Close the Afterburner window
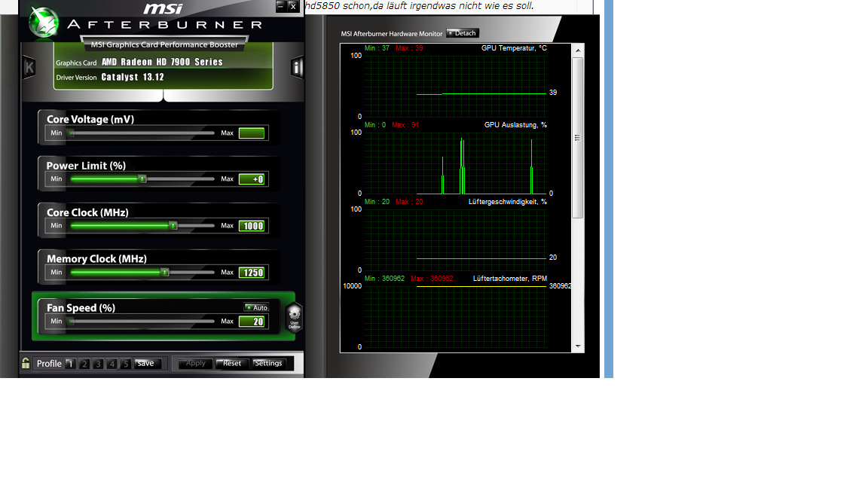Viewport: 868px width, 488px height. point(293,6)
